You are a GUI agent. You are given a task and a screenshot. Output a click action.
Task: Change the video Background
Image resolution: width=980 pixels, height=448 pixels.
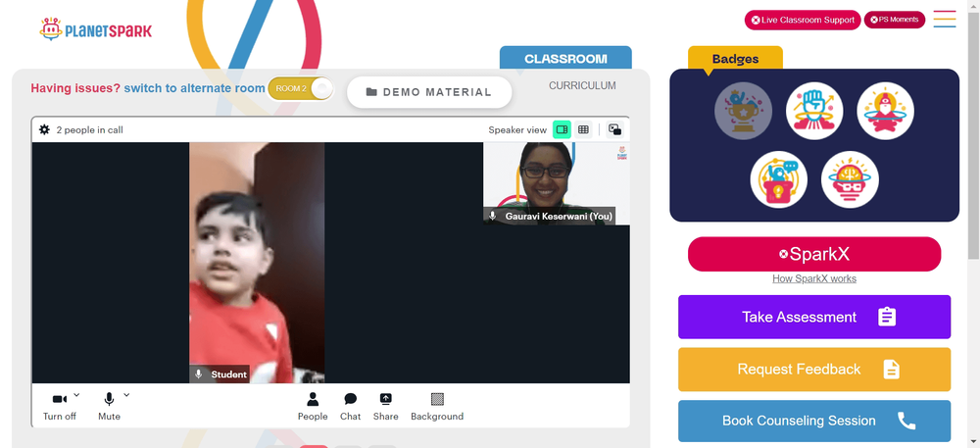tap(437, 406)
